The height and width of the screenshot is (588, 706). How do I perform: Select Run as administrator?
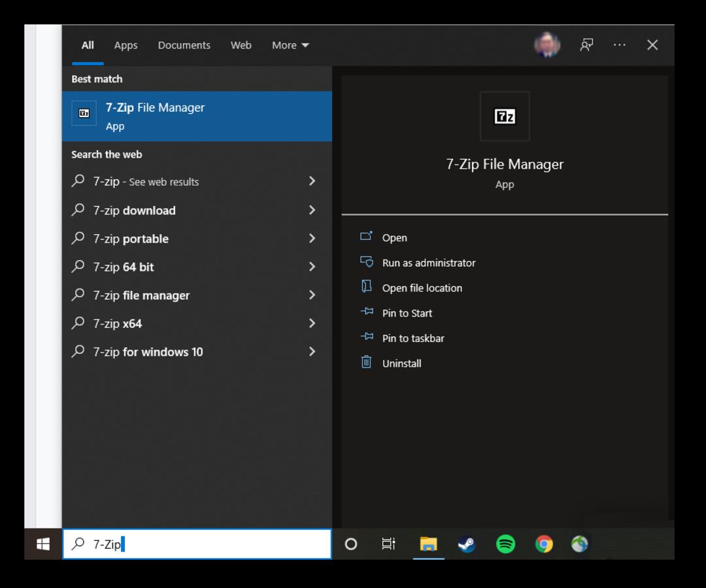point(429,263)
